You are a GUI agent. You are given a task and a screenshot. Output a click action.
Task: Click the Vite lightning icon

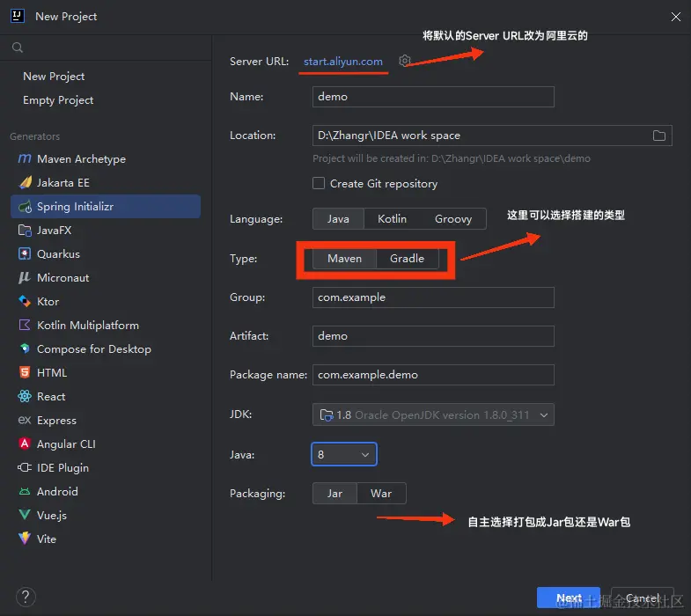point(25,539)
